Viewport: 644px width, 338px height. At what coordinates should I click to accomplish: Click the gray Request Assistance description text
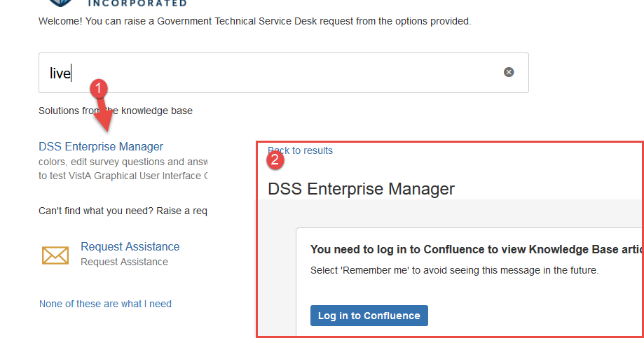click(124, 262)
